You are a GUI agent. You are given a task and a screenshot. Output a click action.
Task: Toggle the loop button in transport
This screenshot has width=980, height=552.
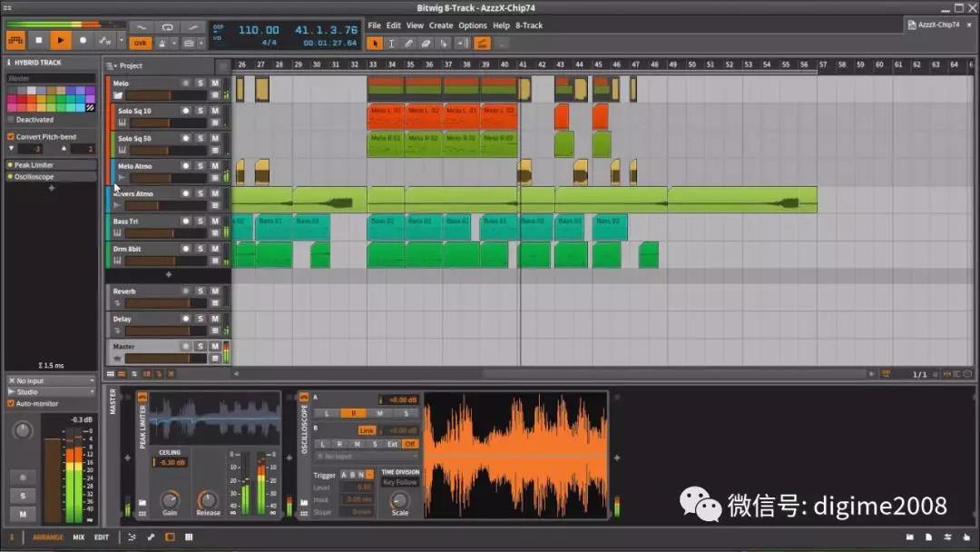point(167,27)
